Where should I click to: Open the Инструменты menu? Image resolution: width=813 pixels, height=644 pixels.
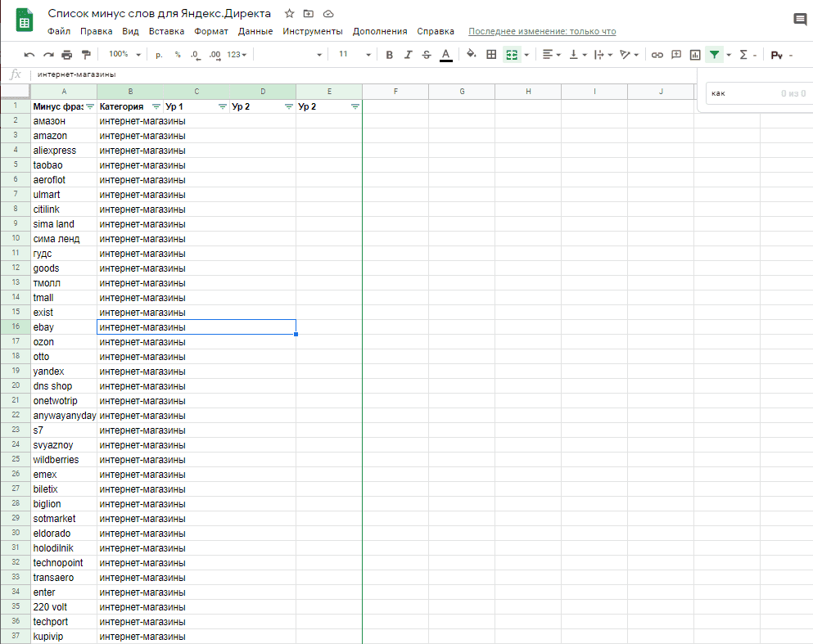(313, 31)
